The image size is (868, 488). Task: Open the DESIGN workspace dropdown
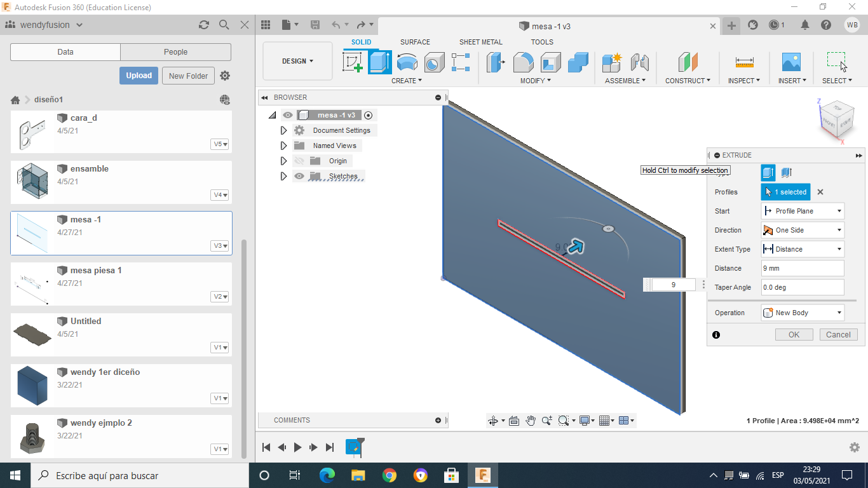tap(297, 62)
